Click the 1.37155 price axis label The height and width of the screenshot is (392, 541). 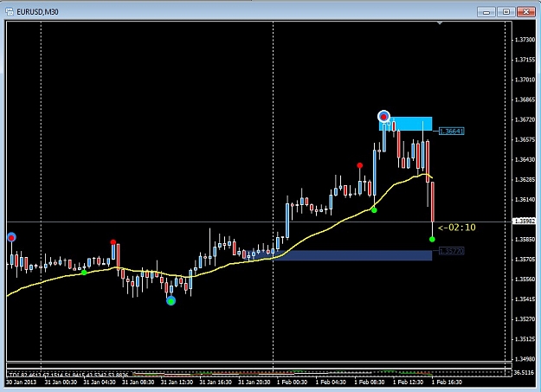click(x=525, y=60)
